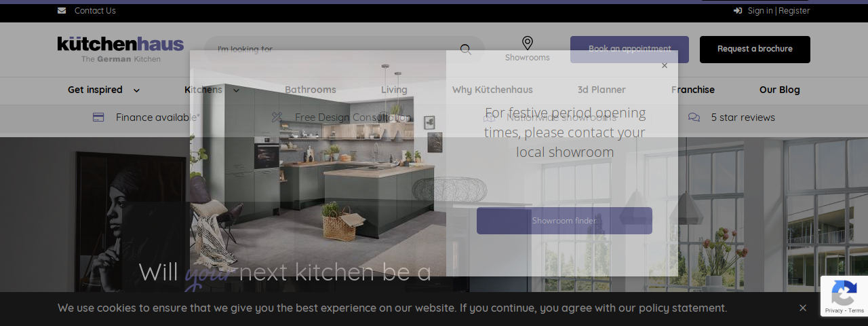Click the envelope icon beside Contact Us
Image resolution: width=868 pixels, height=326 pixels.
coord(62,11)
